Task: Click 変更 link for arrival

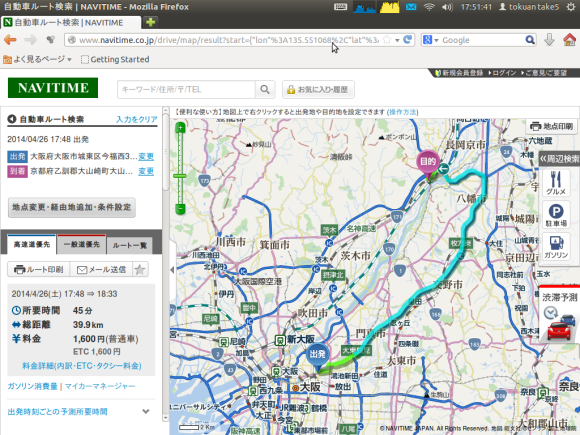Action: point(146,171)
